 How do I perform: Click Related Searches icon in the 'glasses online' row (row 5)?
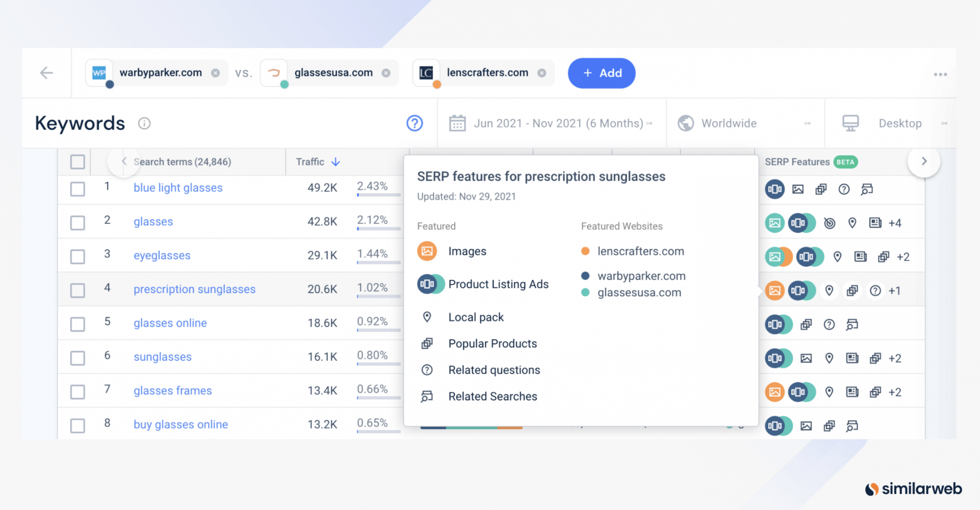coord(852,324)
